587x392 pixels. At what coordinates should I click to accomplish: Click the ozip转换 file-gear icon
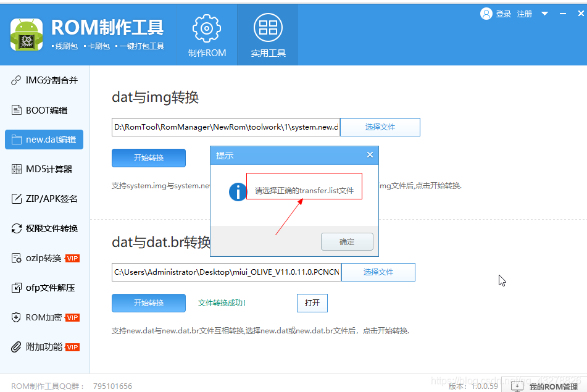17,258
